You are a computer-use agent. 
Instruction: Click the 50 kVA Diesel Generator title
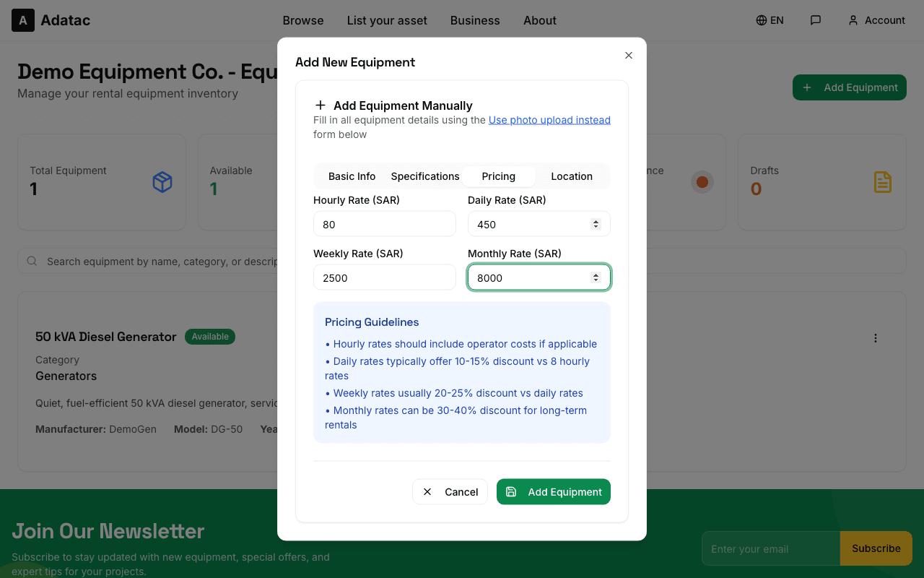tap(106, 337)
